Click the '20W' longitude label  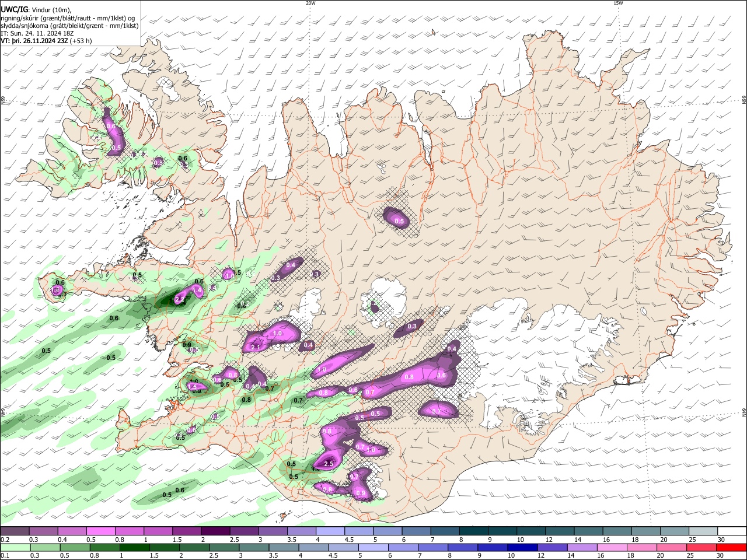click(310, 3)
